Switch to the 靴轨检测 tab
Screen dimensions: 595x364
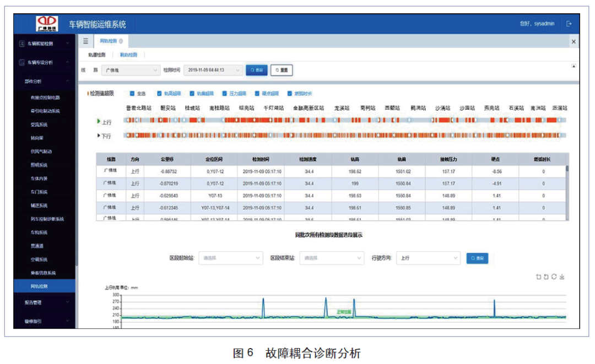128,55
